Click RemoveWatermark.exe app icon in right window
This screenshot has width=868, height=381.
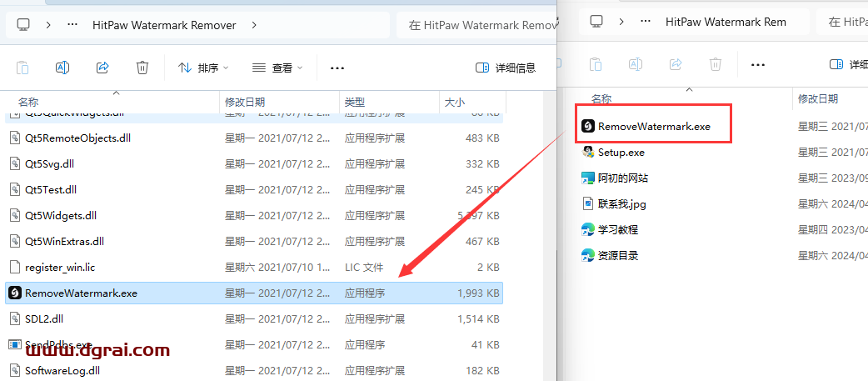588,126
